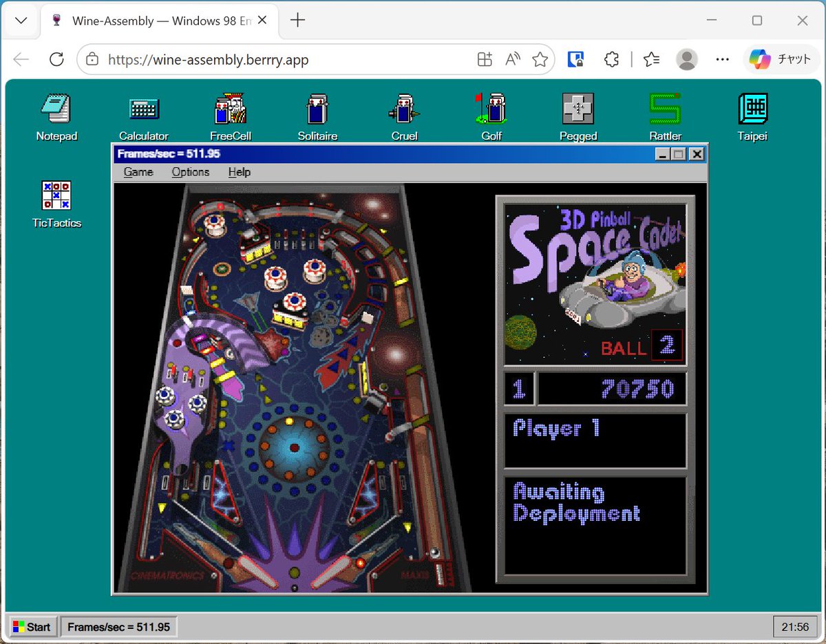Launch the Pegged game icon
This screenshot has height=644, width=826.
coord(578,116)
